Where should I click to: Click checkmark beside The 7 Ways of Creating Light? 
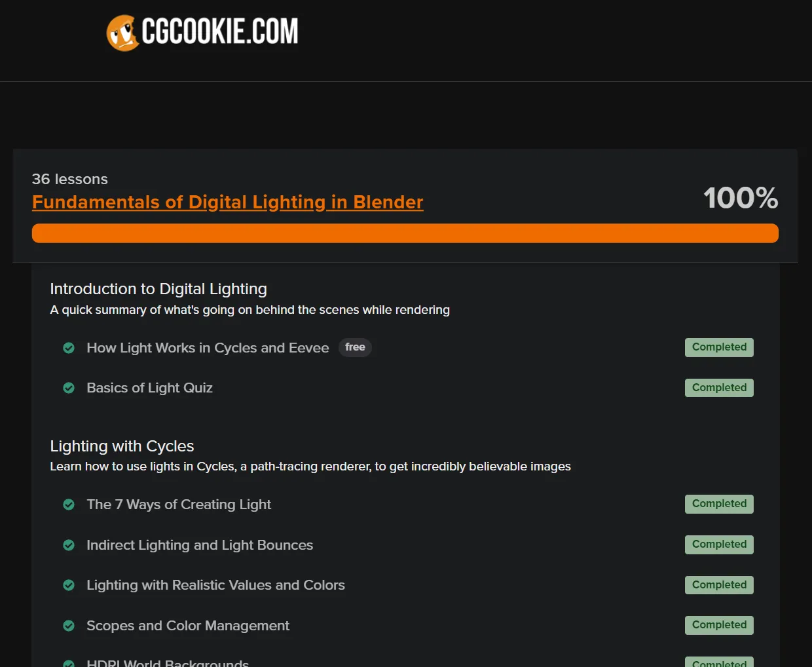pos(69,505)
